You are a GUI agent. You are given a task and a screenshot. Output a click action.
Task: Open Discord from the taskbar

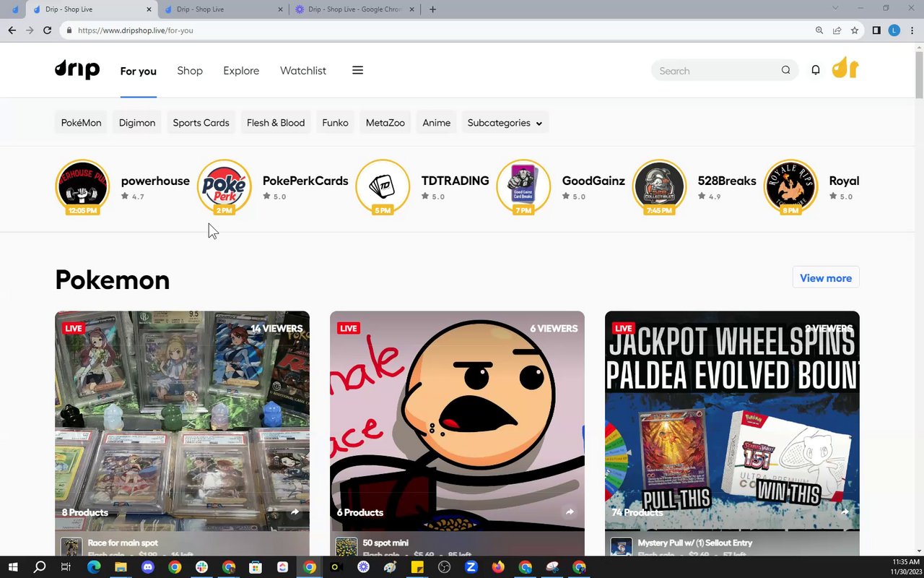(148, 567)
